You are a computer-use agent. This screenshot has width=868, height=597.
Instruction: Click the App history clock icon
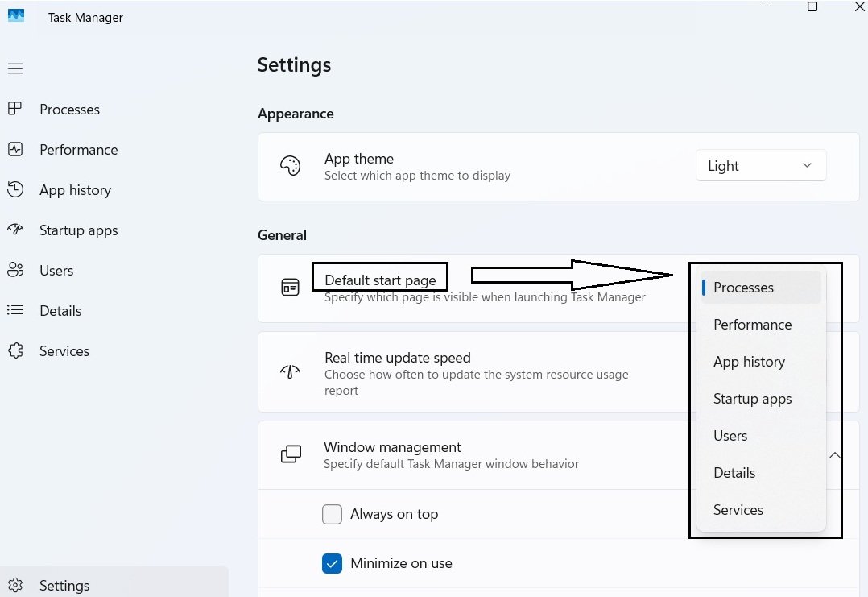[x=15, y=189]
